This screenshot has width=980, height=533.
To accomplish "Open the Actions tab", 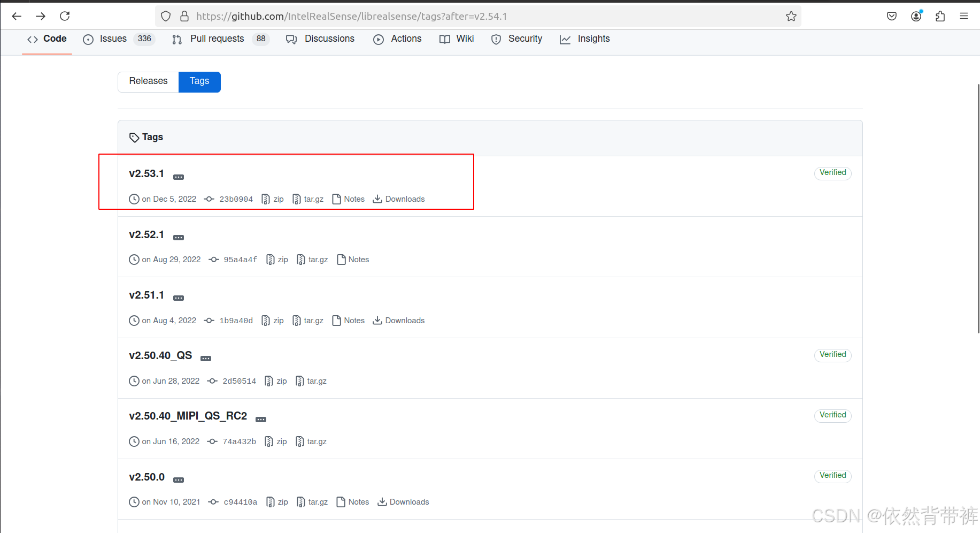I will coord(397,39).
